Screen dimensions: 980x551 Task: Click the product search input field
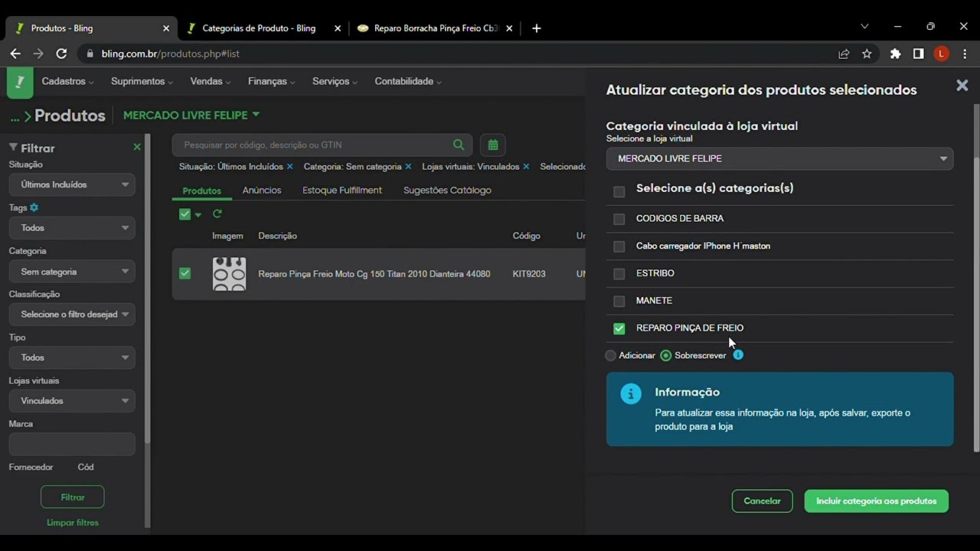(314, 145)
